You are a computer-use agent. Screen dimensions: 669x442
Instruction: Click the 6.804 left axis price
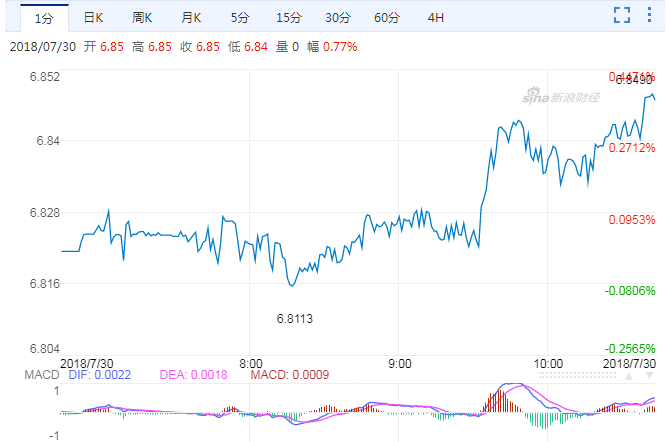pos(45,349)
